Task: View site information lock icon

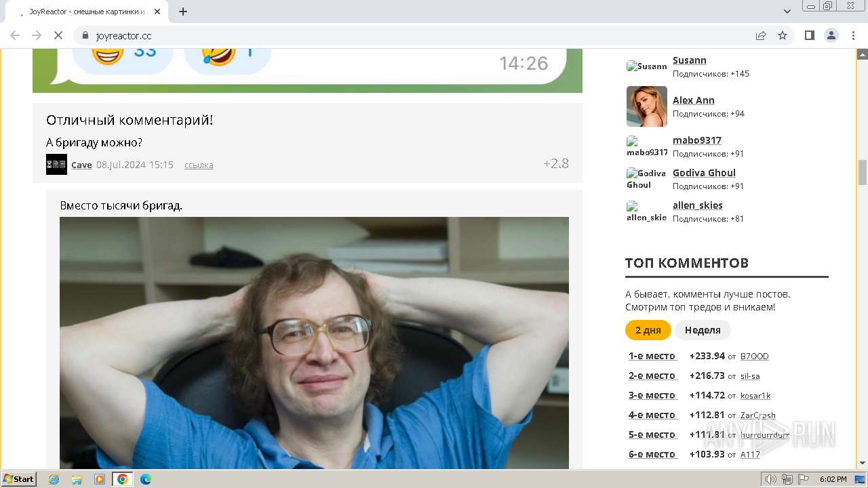Action: tap(85, 35)
